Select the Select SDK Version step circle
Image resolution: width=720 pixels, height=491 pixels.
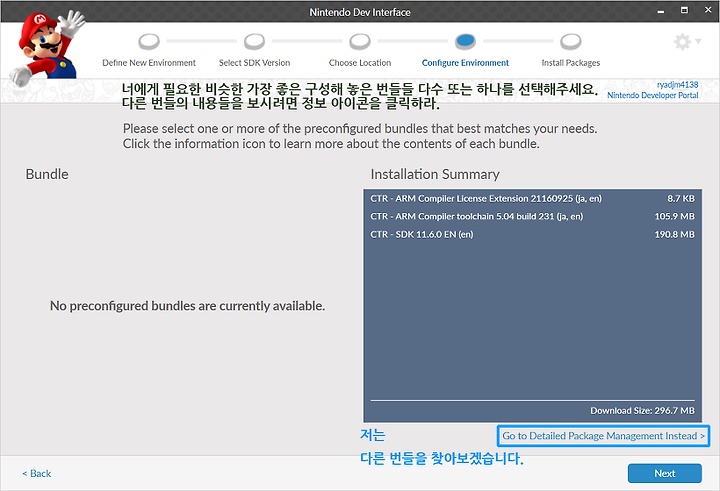pyautogui.click(x=254, y=41)
